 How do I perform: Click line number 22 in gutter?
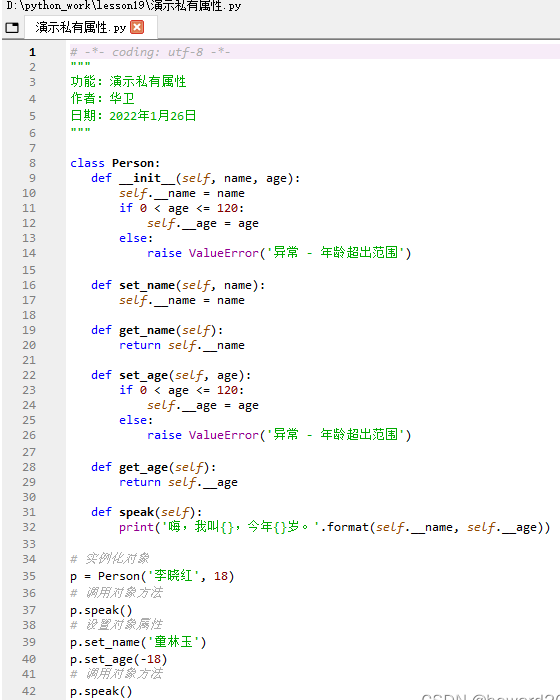[x=29, y=375]
